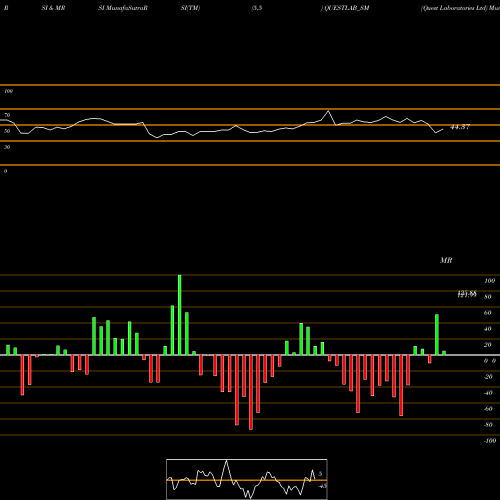Click the RSI current value label 44.37

tap(460, 127)
